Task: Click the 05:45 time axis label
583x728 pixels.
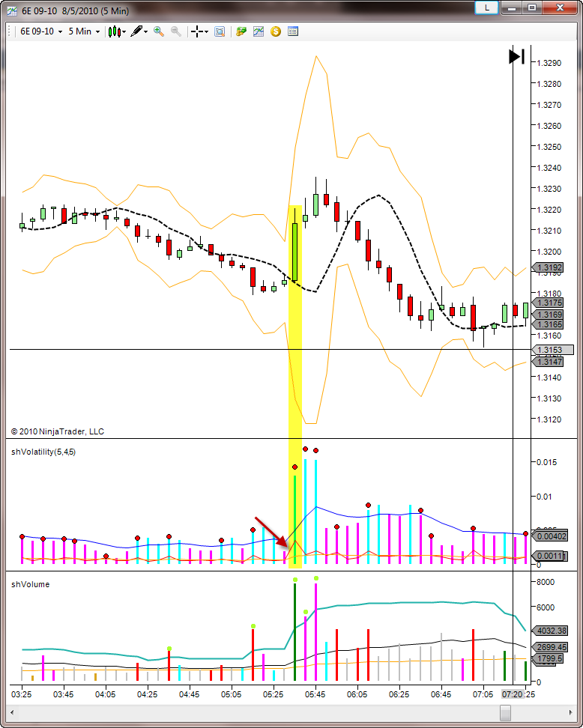Action: coord(315,694)
